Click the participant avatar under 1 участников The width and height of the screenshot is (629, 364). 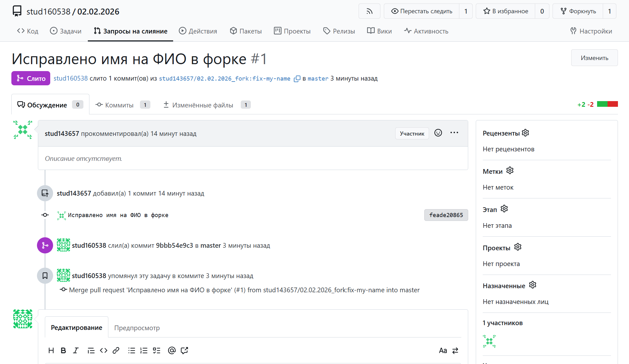[x=489, y=342]
